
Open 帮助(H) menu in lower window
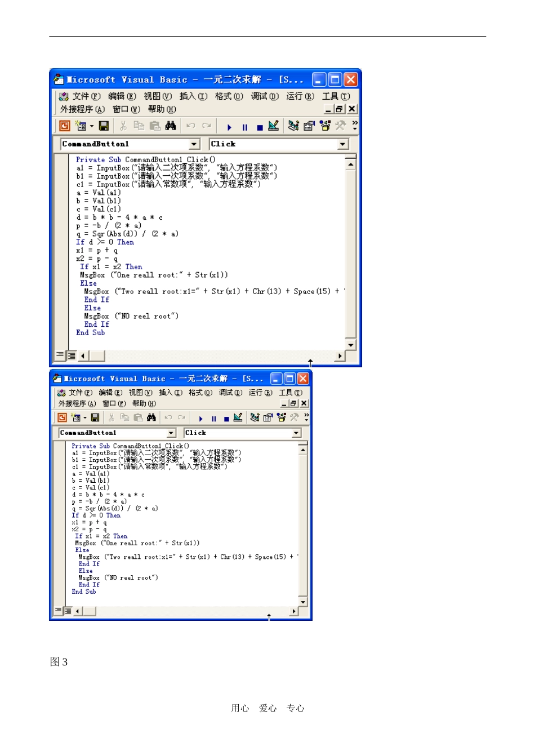click(x=144, y=403)
